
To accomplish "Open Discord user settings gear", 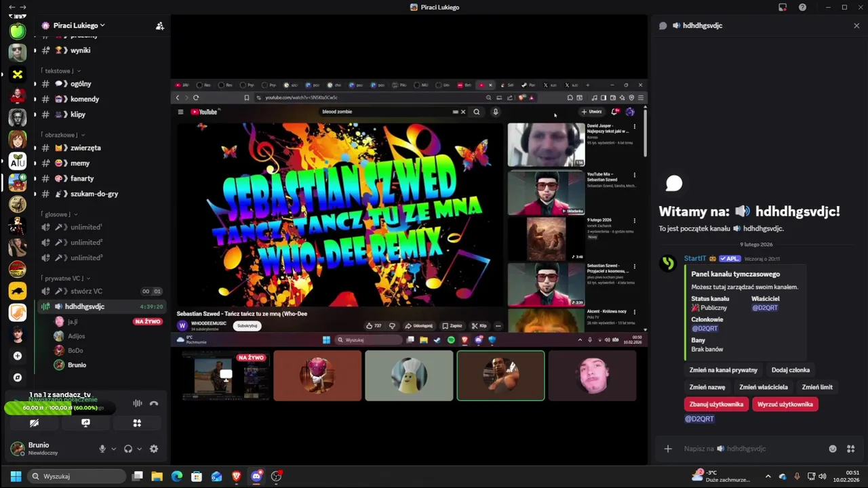I will click(x=154, y=449).
